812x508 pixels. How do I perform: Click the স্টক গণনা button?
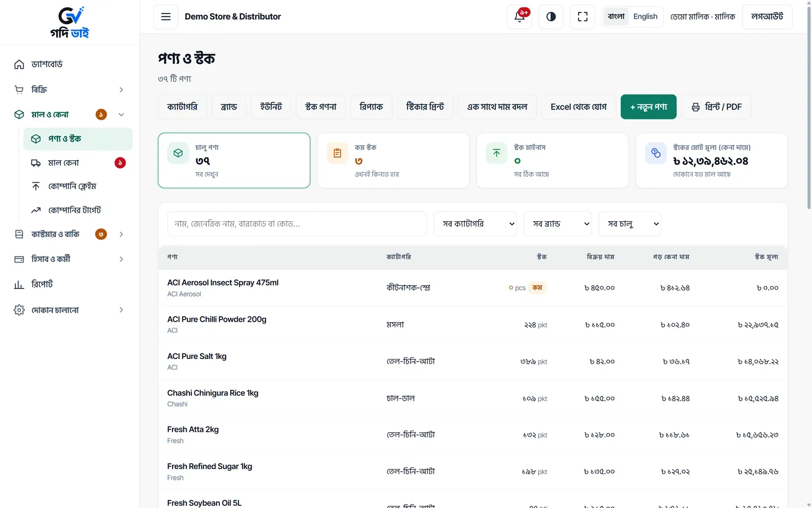click(321, 107)
